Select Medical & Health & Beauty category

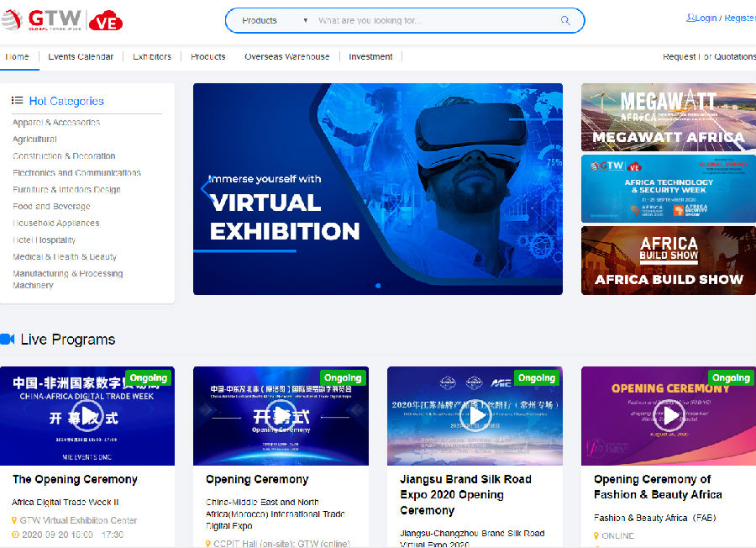coord(65,256)
